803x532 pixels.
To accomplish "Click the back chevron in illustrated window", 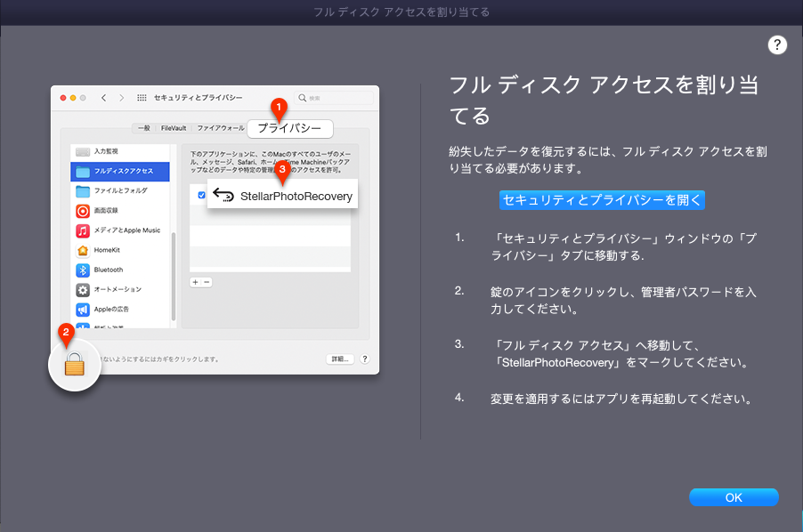I will coord(103,98).
